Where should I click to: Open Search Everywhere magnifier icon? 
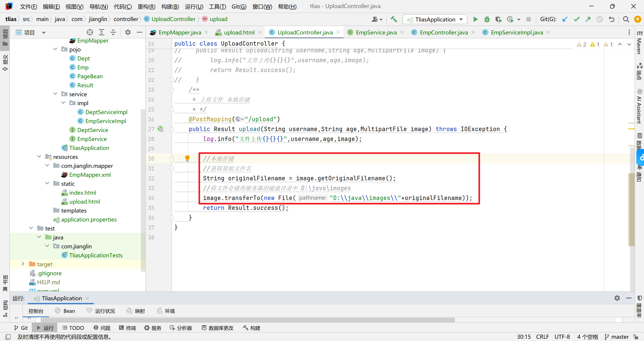coord(626,19)
